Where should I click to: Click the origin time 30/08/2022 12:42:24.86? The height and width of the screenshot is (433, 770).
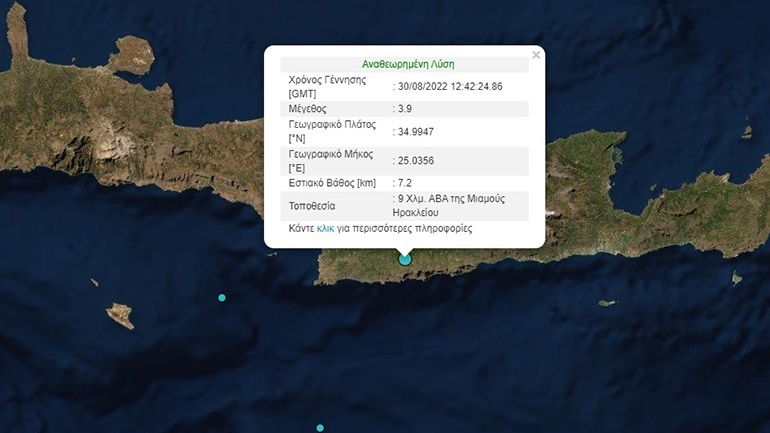click(450, 86)
